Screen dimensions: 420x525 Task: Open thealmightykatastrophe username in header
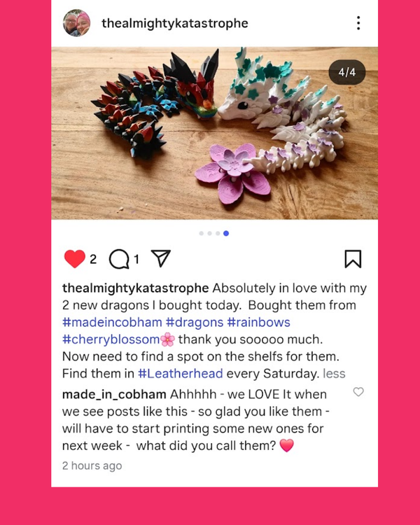(175, 23)
